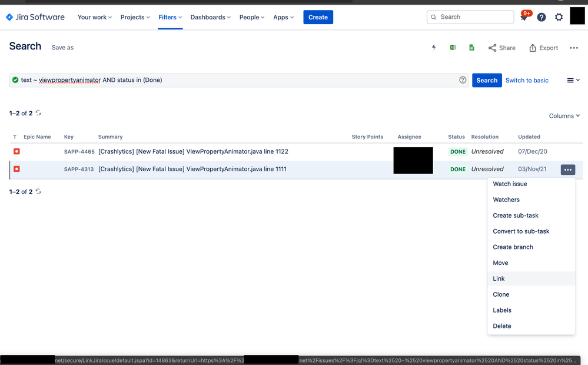Sort by the Summary column header
Viewport: 588px width, 365px height.
tap(110, 137)
